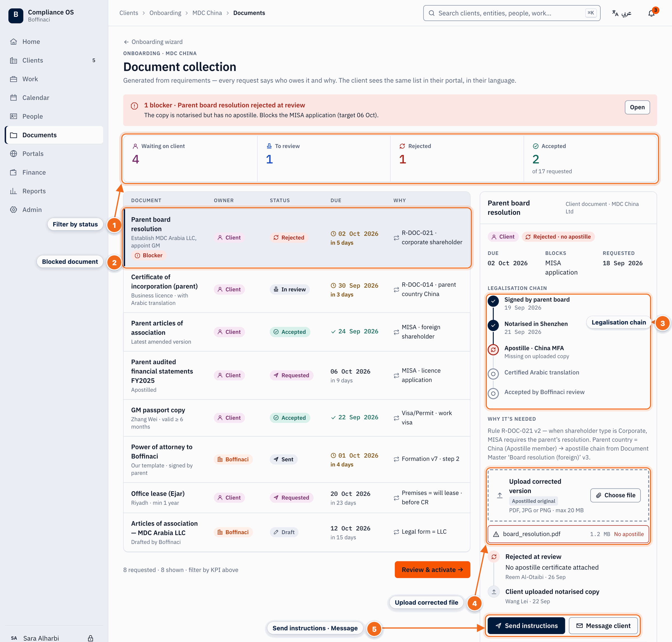Click the search magnifier icon
The image size is (672, 642).
[431, 13]
